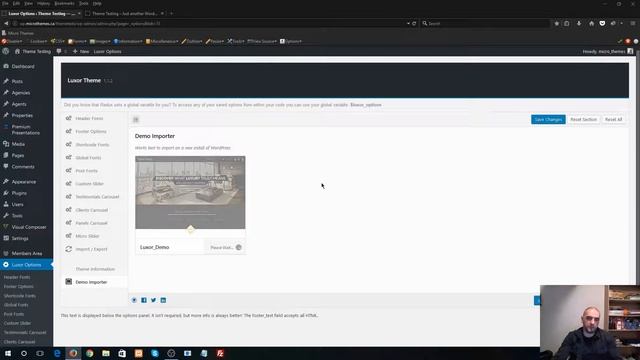Open Comments in the admin sidebar

click(x=23, y=167)
